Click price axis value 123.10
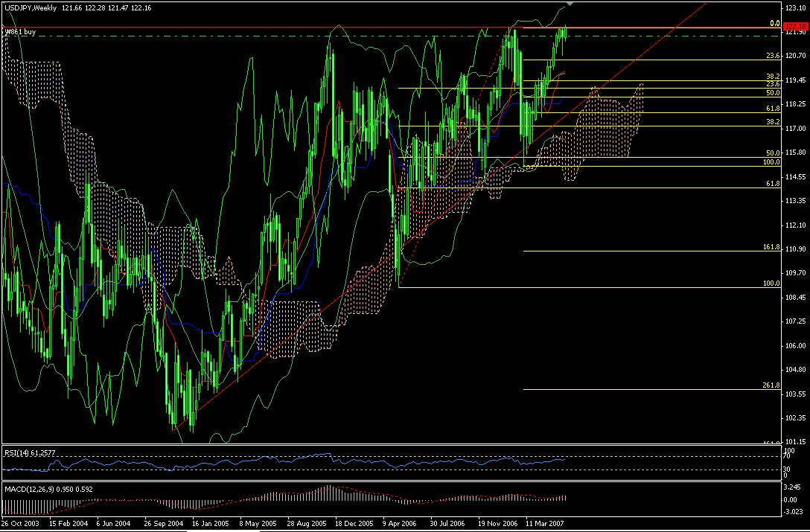Screen dimensions: 810x532 pos(794,7)
